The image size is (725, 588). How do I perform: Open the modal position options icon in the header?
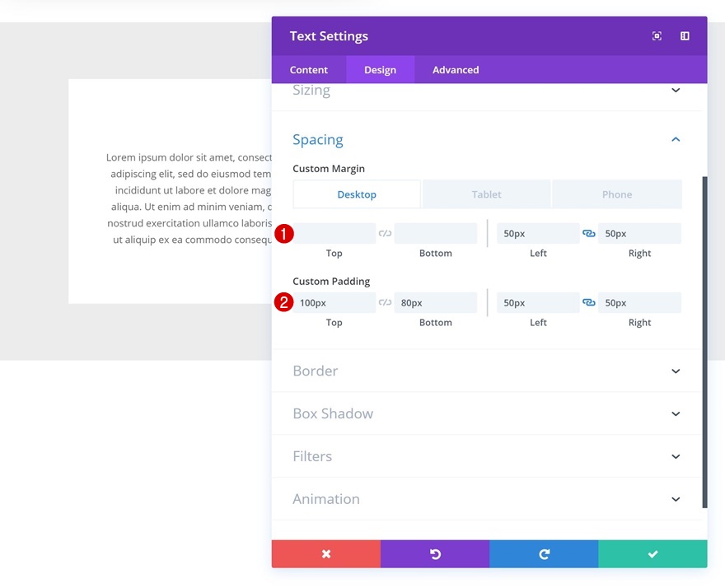pyautogui.click(x=684, y=35)
